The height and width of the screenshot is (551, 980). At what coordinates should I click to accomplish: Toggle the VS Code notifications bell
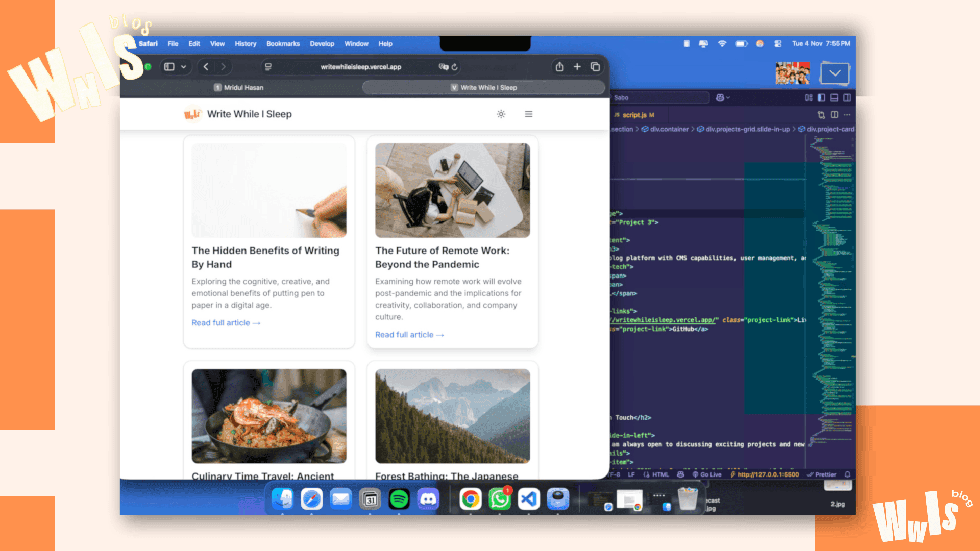tap(847, 474)
